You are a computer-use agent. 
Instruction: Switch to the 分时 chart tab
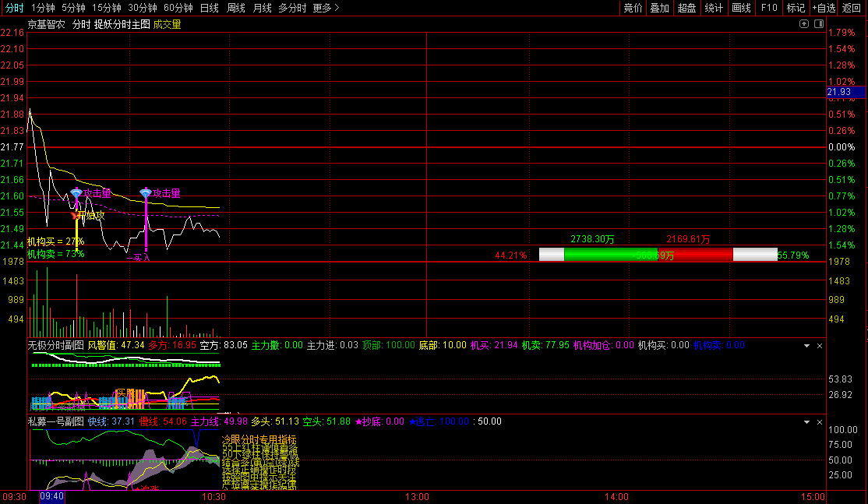point(14,8)
